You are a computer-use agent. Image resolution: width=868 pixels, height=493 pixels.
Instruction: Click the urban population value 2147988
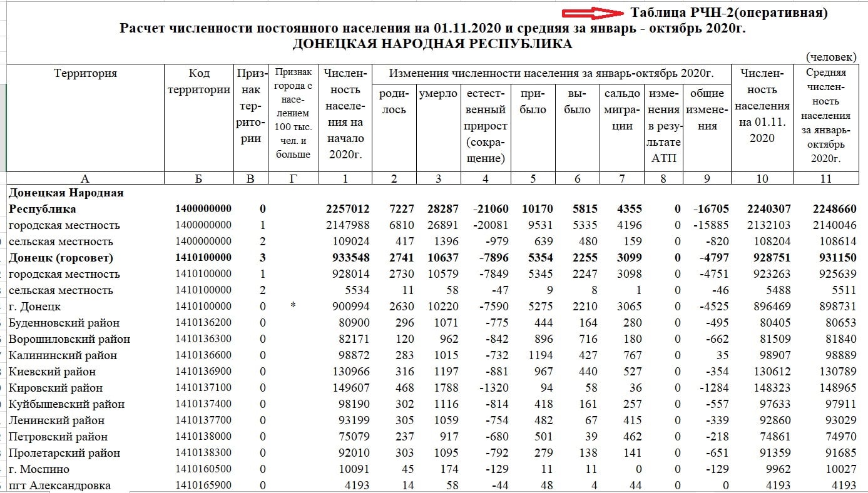[x=348, y=225]
